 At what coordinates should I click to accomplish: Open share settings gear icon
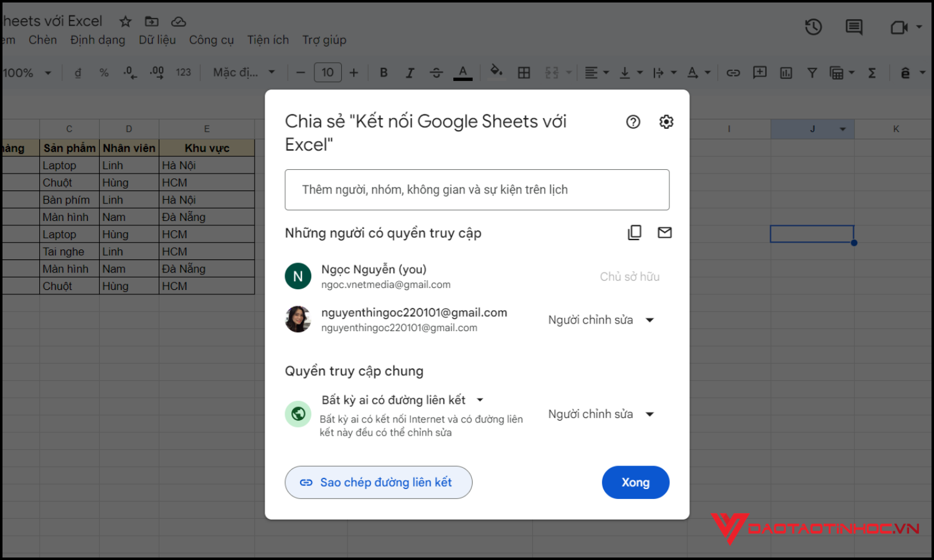coord(666,121)
